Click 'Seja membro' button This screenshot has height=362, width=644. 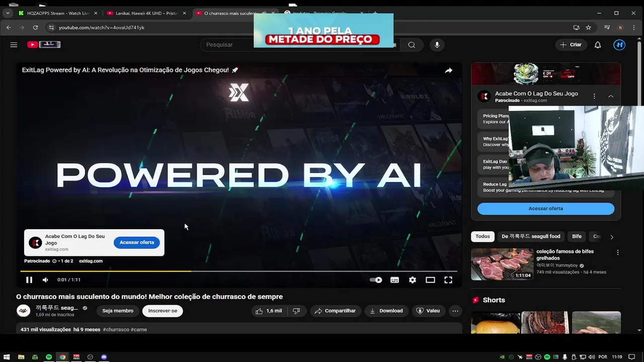pos(118,311)
